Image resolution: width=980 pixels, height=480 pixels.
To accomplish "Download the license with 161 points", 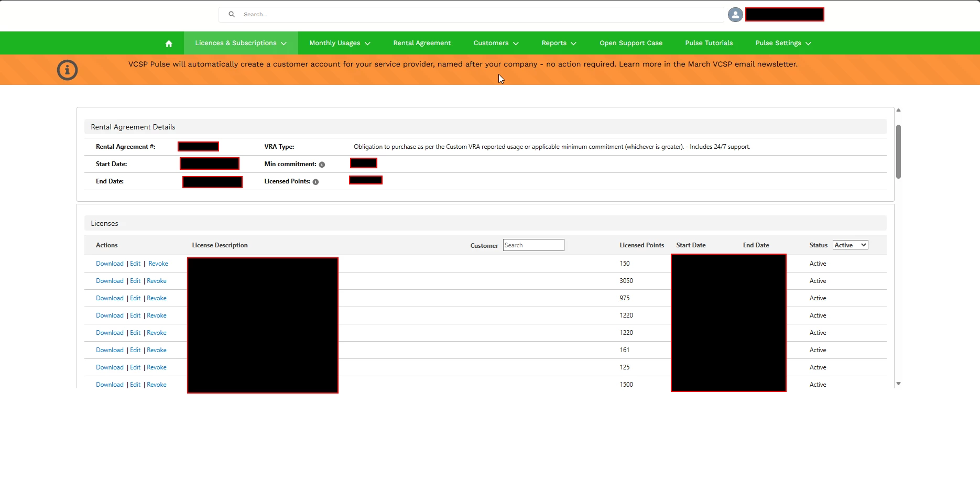I will pyautogui.click(x=110, y=350).
